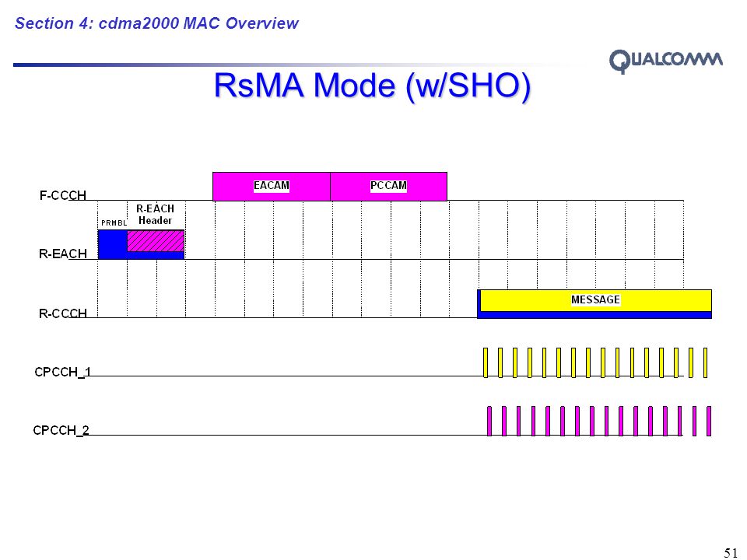The image size is (747, 560).
Task: Click the first magenta CPCCH_2 pulse
Action: 489,421
